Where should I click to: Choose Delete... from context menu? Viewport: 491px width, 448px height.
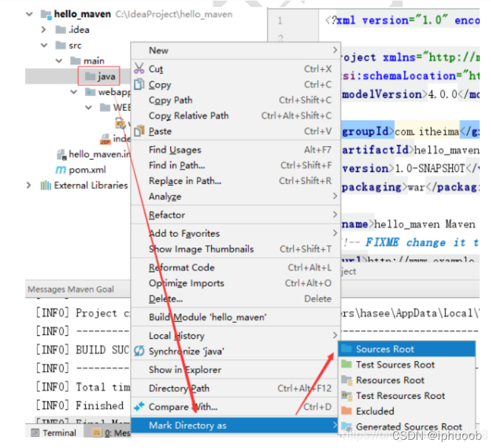click(x=236, y=299)
